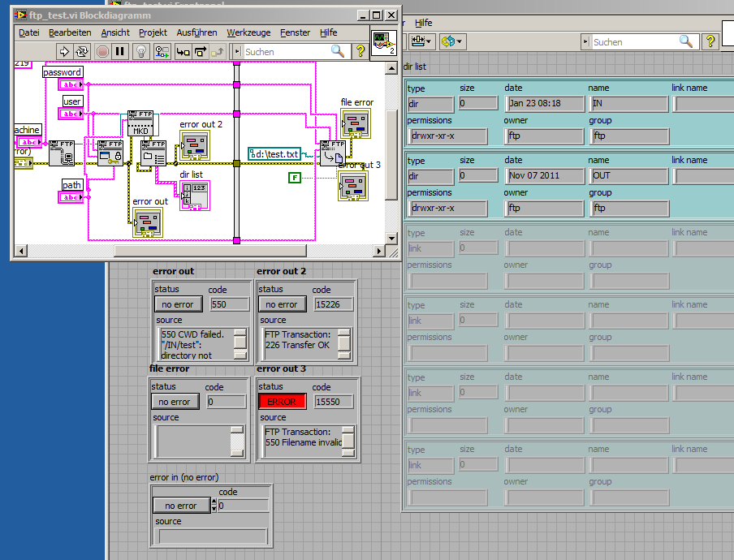The height and width of the screenshot is (560, 734).
Task: Toggle the highlight execution light bulb
Action: [x=140, y=51]
